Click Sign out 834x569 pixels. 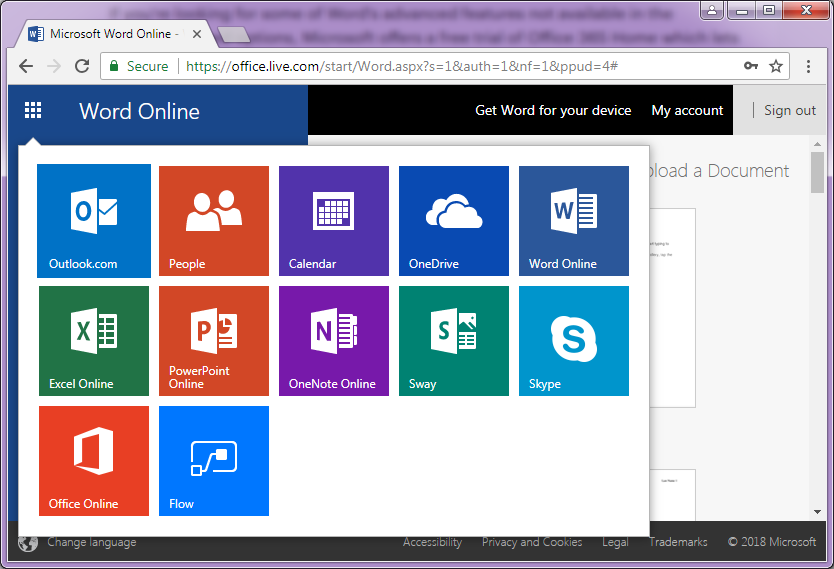coord(790,110)
